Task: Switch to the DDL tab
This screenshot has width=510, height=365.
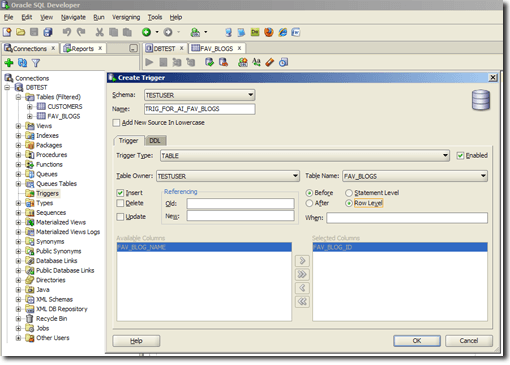Action: [x=155, y=141]
